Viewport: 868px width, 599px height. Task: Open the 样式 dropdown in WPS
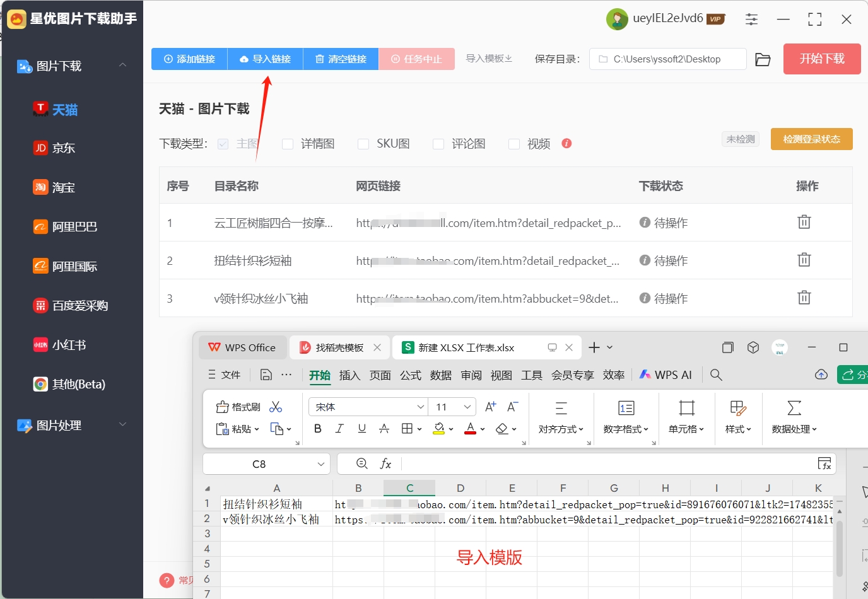point(738,417)
